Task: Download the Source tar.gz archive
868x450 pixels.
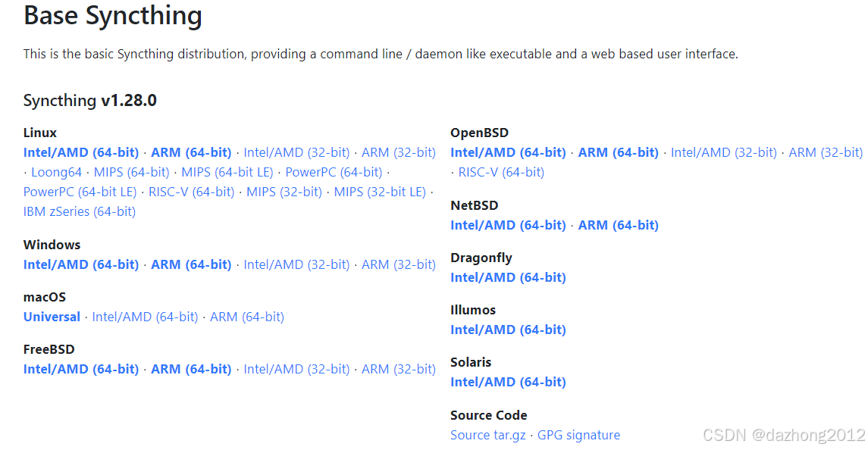Action: (x=488, y=435)
